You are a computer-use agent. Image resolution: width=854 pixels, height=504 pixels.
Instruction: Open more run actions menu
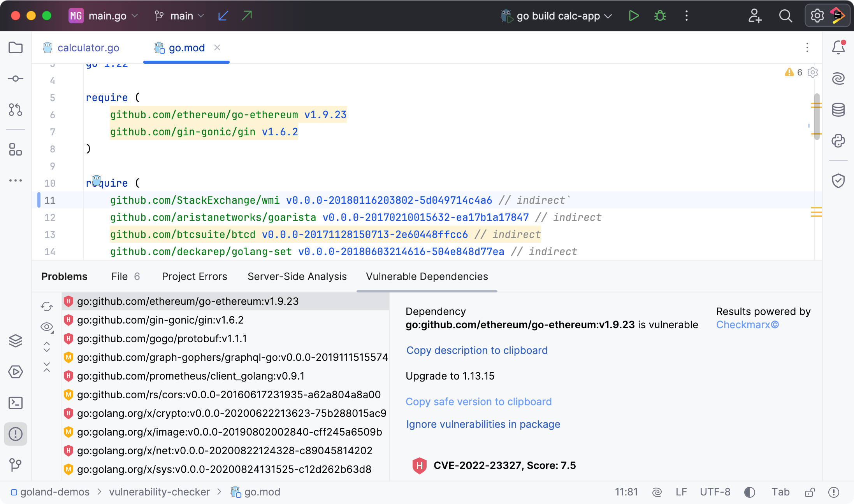click(x=687, y=16)
